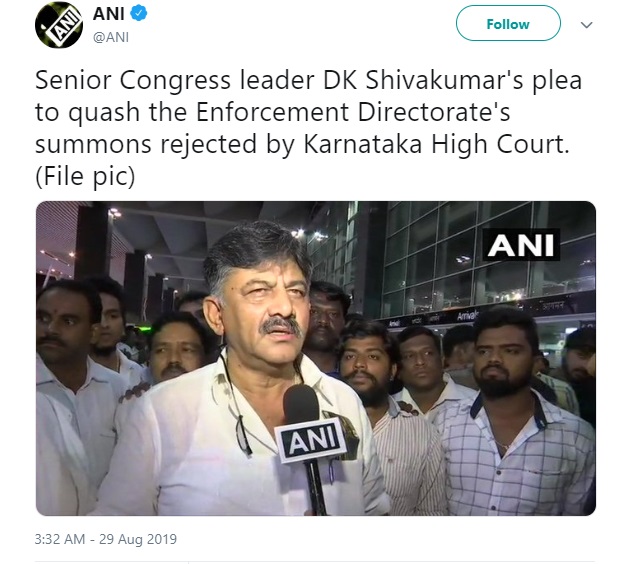
Task: Open the tweet options chevron menu
Action: [586, 25]
